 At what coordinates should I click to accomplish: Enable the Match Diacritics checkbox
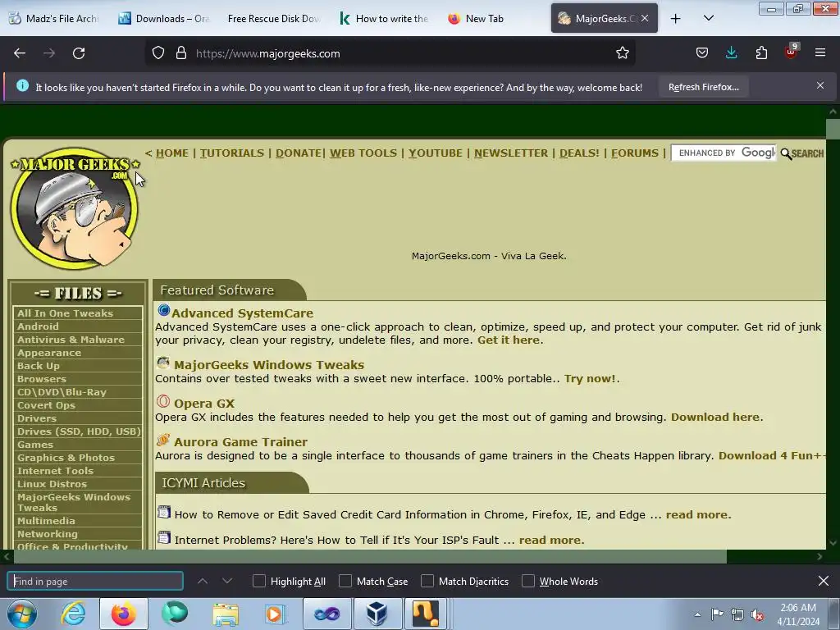[x=427, y=581]
